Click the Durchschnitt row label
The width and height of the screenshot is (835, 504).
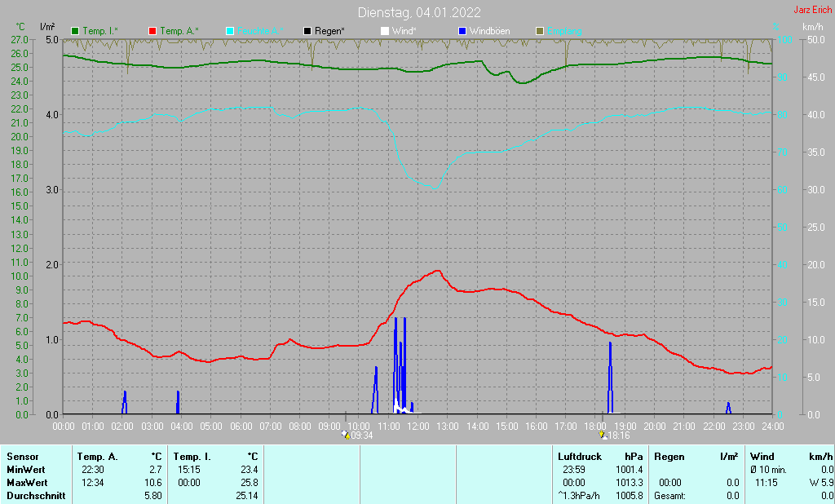pos(34,496)
